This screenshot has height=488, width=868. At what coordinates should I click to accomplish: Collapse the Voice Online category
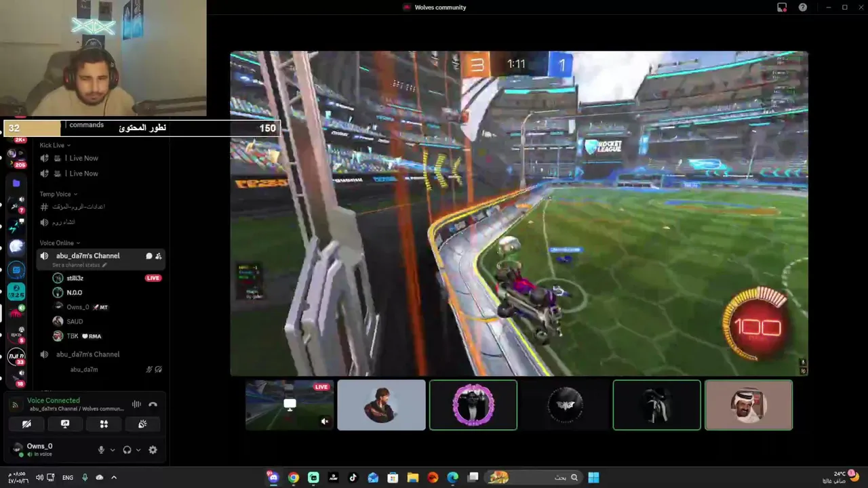pyautogui.click(x=60, y=243)
